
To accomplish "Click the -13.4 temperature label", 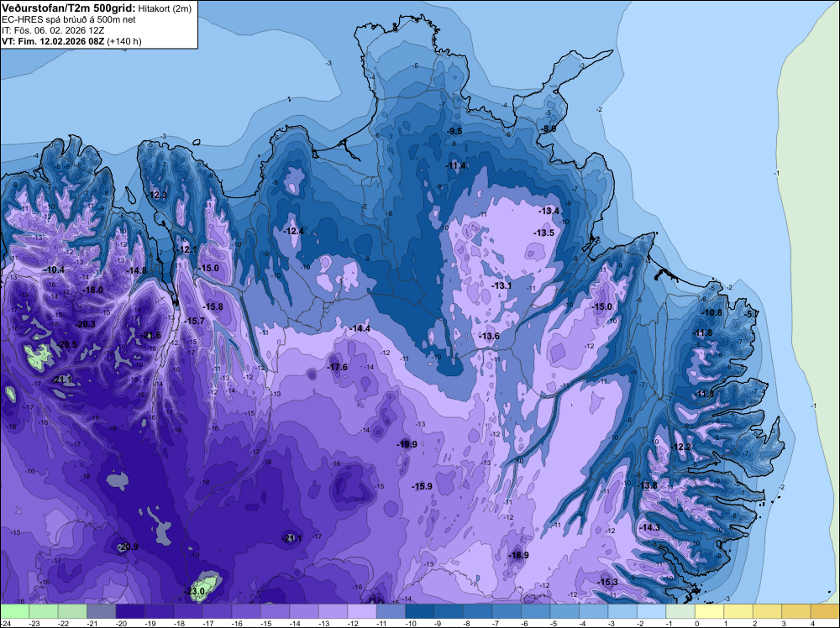I will point(549,211).
